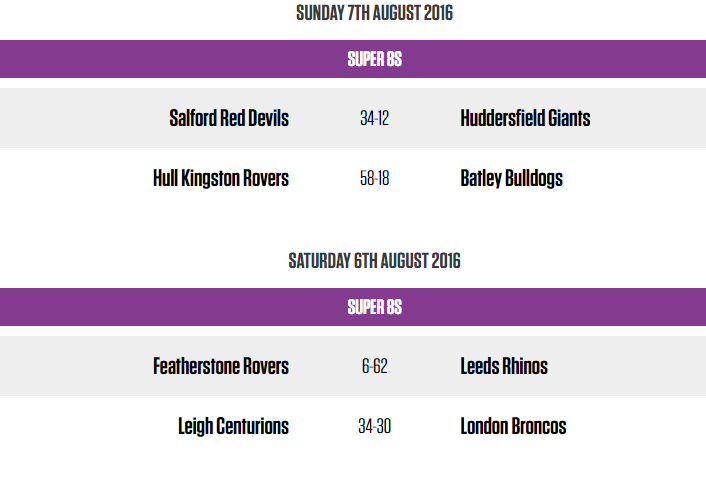This screenshot has width=706, height=477.
Task: Select the Super 8s bar under Sunday's date
Action: pyautogui.click(x=375, y=59)
